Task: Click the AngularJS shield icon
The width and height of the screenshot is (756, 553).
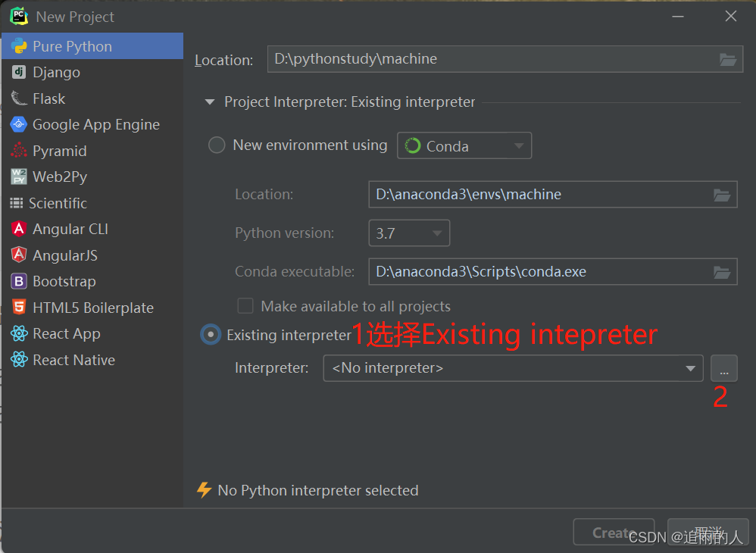Action: click(19, 255)
